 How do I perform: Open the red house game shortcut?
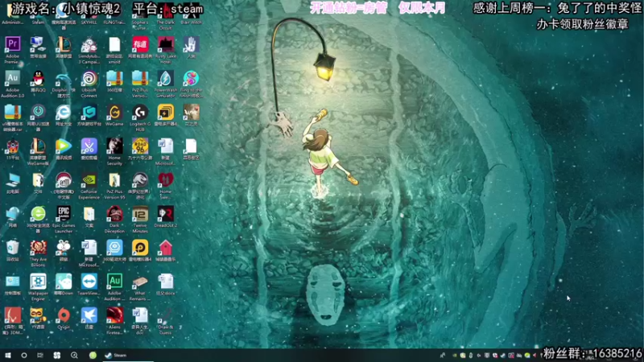[x=166, y=248]
